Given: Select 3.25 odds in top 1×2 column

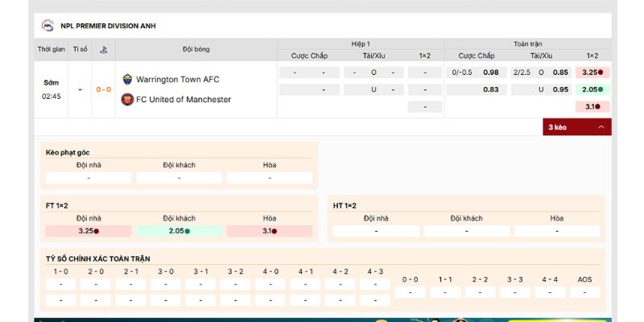Looking at the screenshot, I should pyautogui.click(x=592, y=72).
